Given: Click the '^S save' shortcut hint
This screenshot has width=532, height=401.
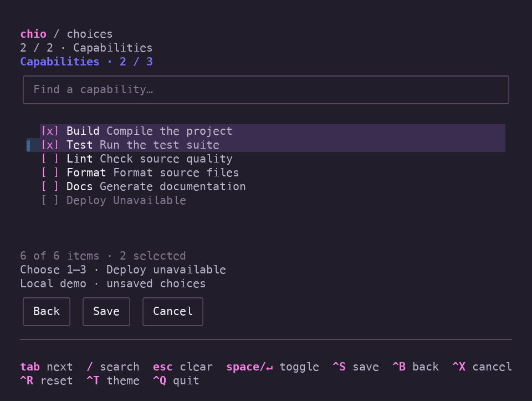Looking at the screenshot, I should [x=356, y=367].
